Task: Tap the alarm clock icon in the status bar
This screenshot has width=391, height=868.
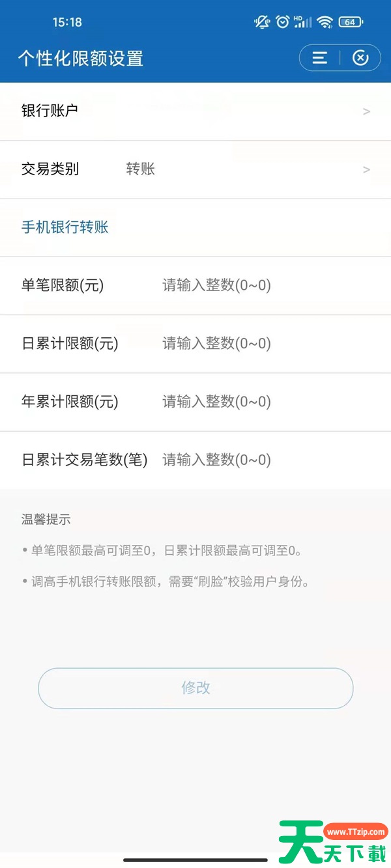Action: point(282,21)
